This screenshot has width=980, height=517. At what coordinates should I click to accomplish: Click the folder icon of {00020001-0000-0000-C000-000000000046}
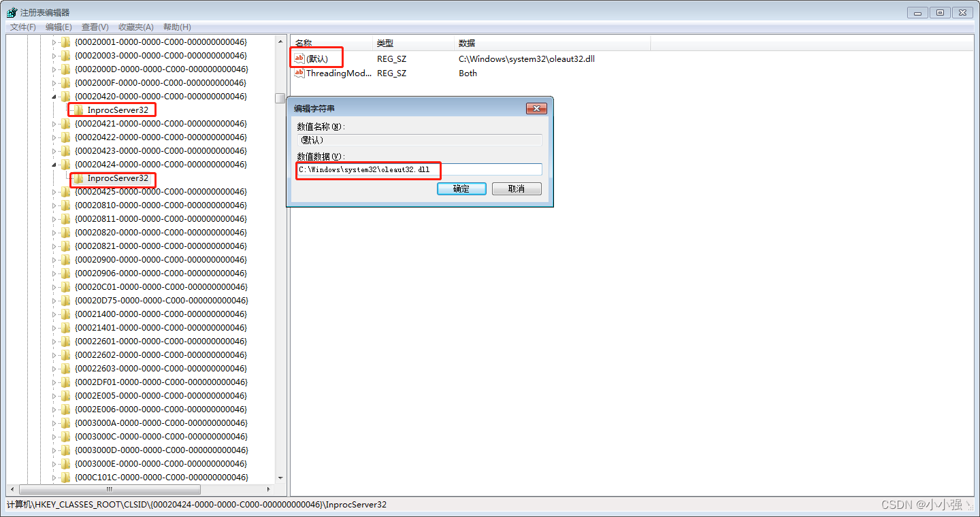[x=65, y=41]
